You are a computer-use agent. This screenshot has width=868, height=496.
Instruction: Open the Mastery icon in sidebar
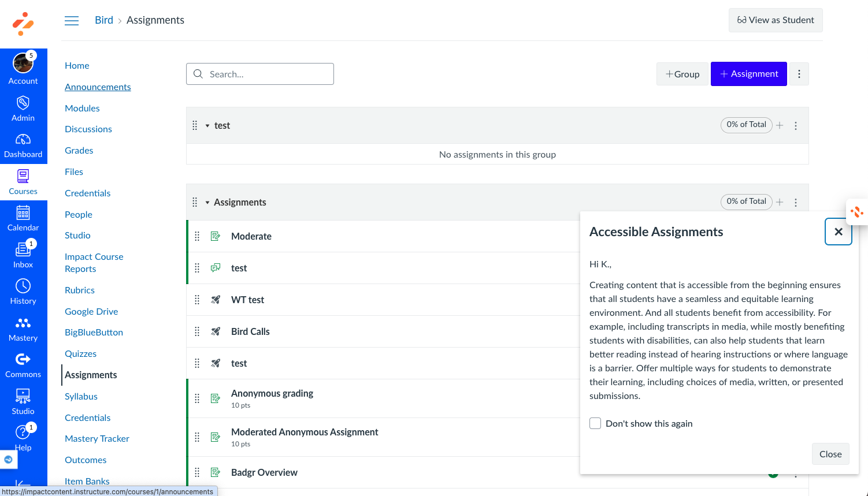pyautogui.click(x=23, y=323)
